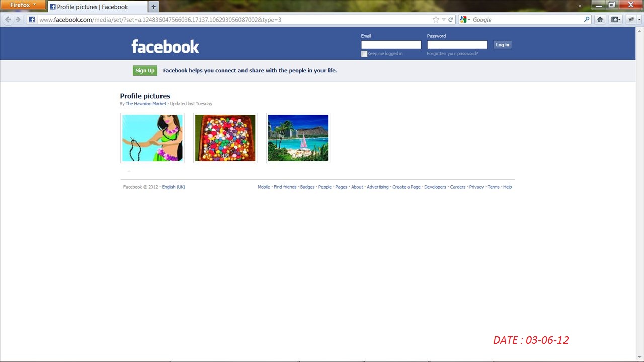The image size is (644, 362).
Task: Open the hula dancer profile picture thumbnail
Action: (152, 138)
